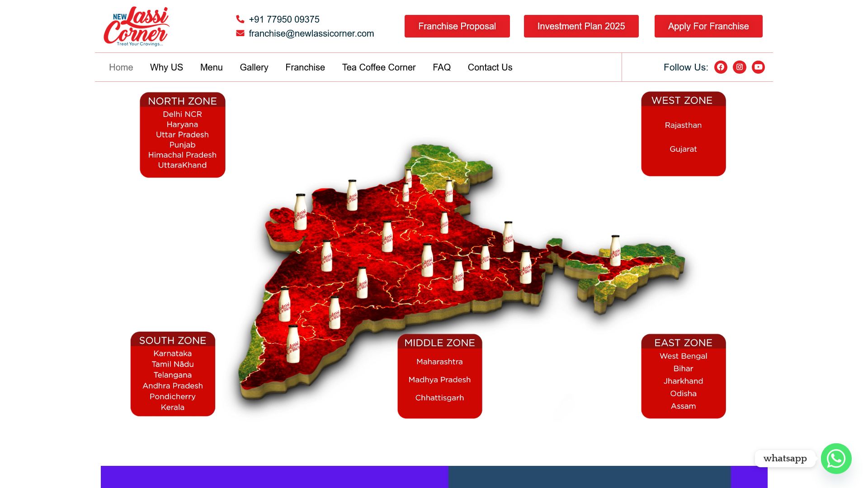The width and height of the screenshot is (868, 488).
Task: Open the Instagram social icon
Action: pos(740,67)
